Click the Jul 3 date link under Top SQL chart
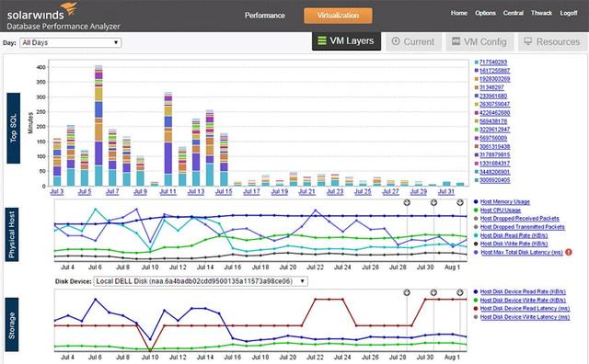The image size is (589, 364). pyautogui.click(x=57, y=192)
